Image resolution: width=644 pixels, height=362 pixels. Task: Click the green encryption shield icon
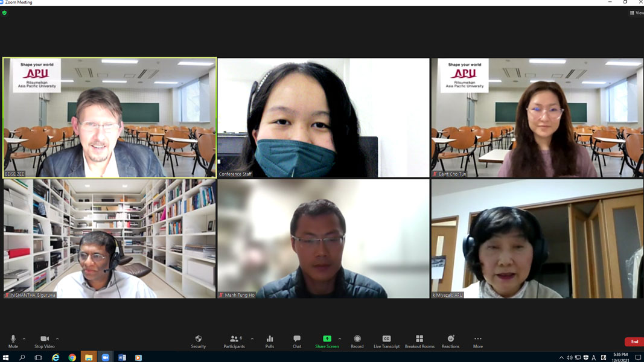pos(4,13)
